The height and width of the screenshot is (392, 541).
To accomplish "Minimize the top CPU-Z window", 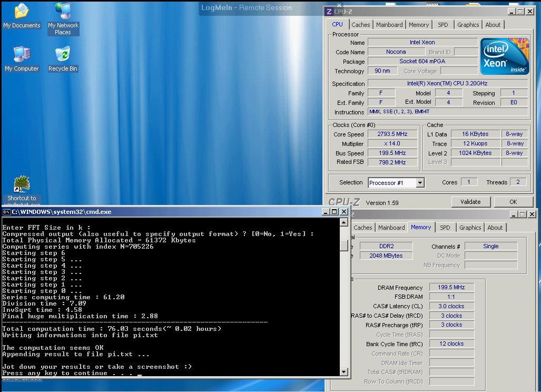I will point(513,12).
